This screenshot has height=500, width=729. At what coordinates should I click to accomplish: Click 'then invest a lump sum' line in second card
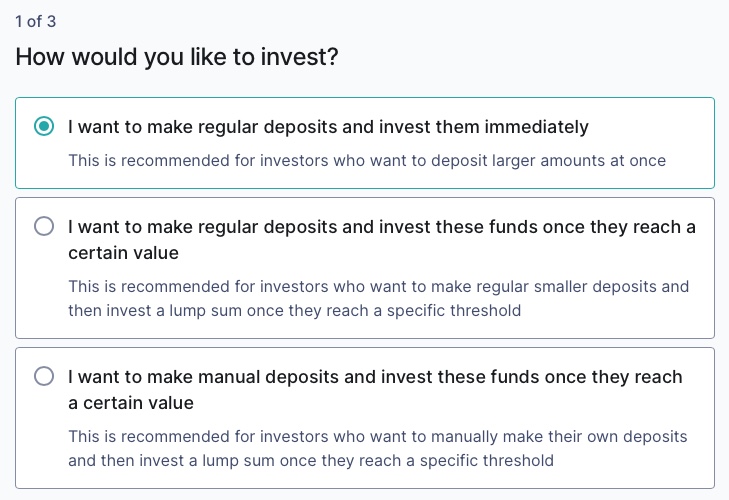(294, 310)
